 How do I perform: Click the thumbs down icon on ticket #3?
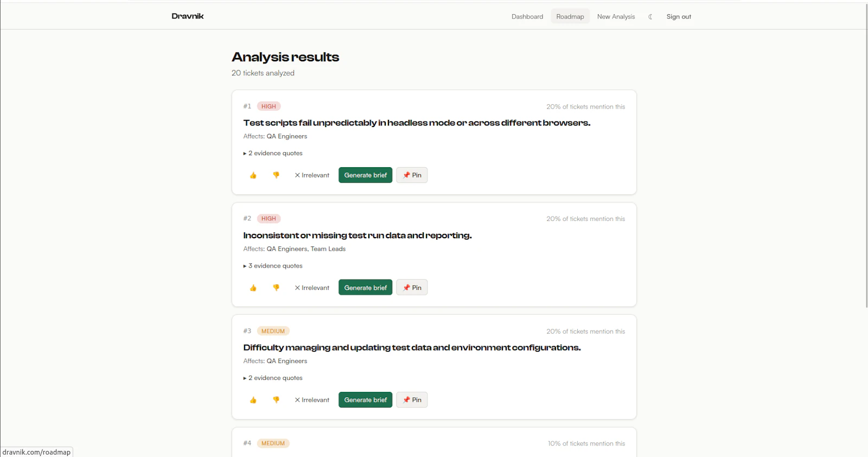pos(276,399)
